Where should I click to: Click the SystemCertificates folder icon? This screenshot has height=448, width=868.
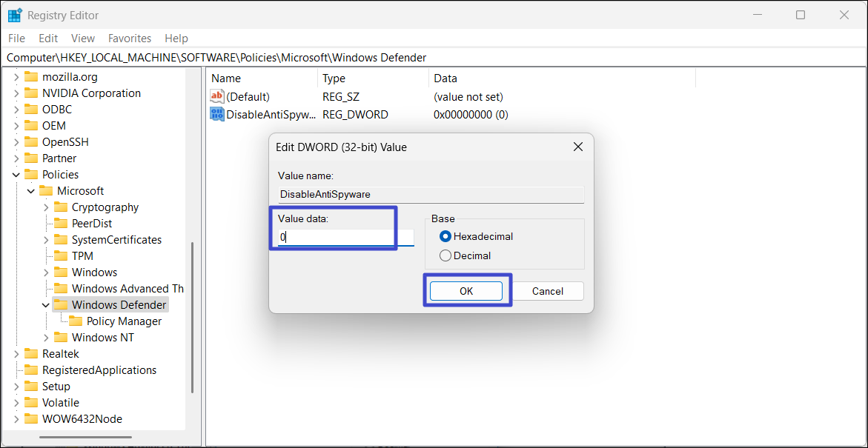pyautogui.click(x=61, y=239)
